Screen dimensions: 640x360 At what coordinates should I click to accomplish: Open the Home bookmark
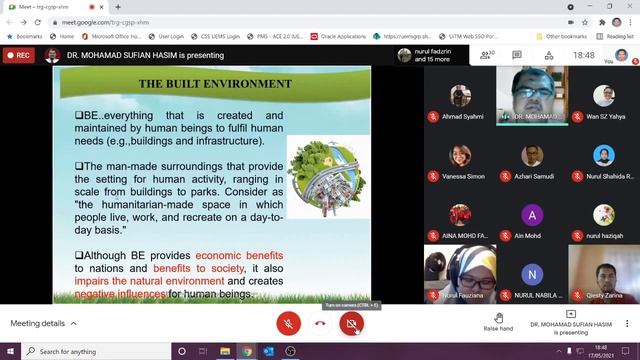(x=62, y=36)
